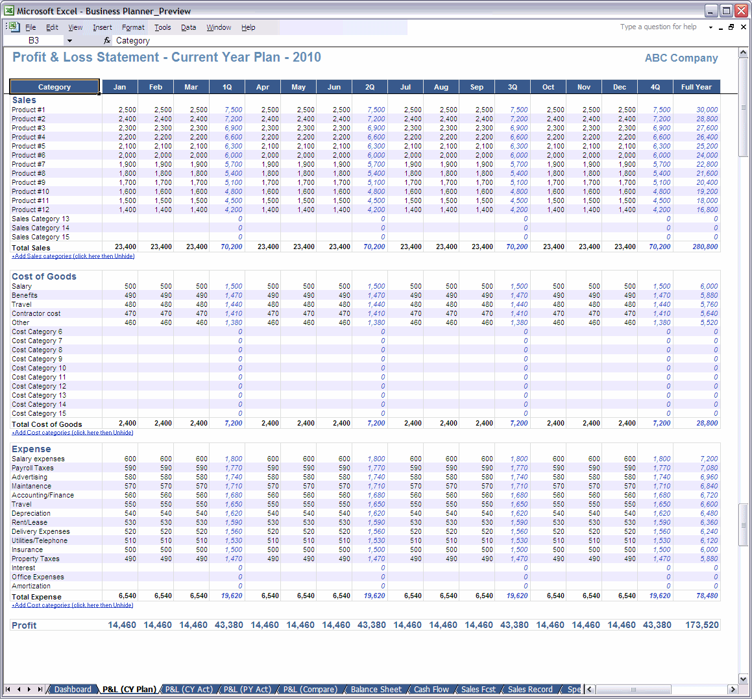Select the Cost Category 15 label

[39, 414]
